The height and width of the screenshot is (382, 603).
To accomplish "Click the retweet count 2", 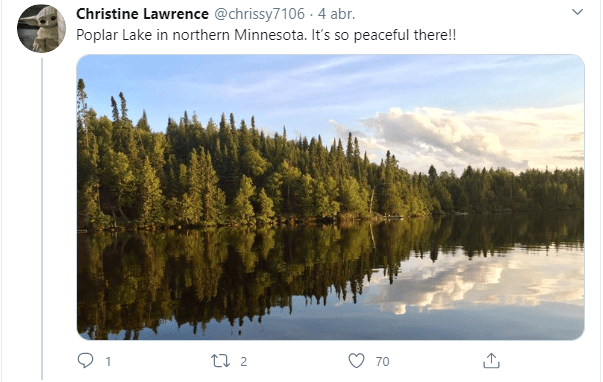I will [x=243, y=362].
